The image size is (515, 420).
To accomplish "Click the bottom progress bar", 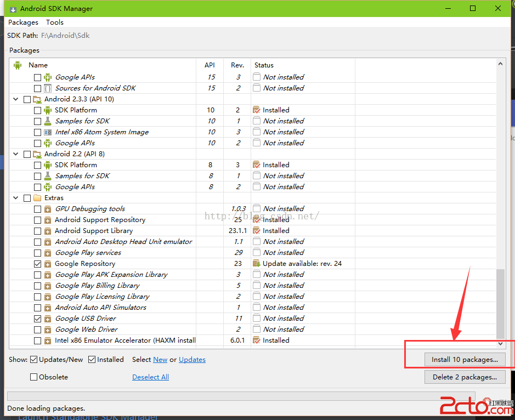I will [241, 396].
